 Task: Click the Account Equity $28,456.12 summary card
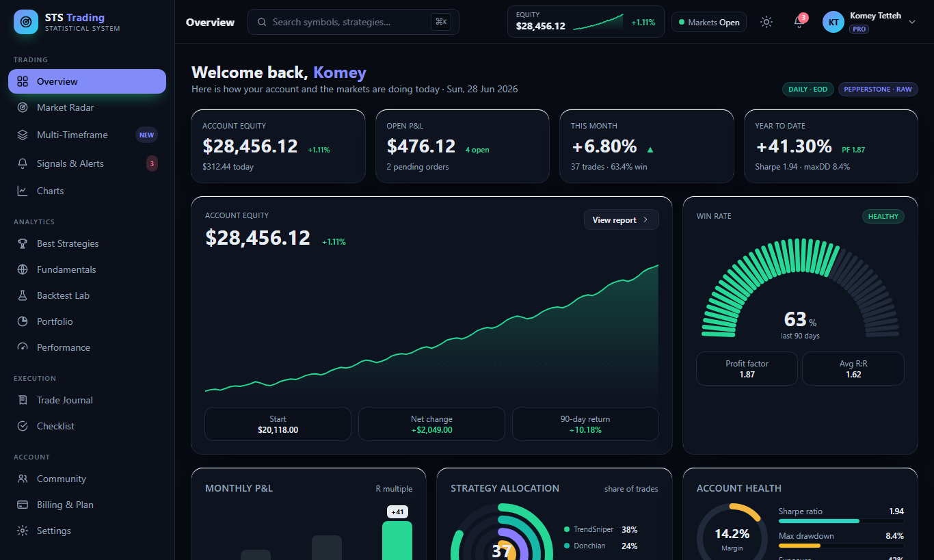278,146
